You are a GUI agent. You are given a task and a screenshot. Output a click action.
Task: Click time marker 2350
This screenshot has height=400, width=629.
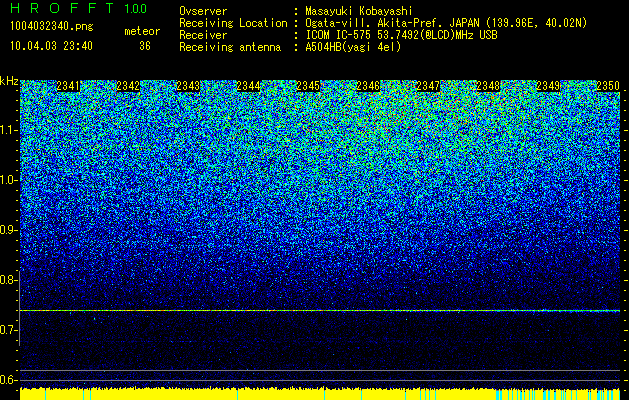[x=608, y=86]
